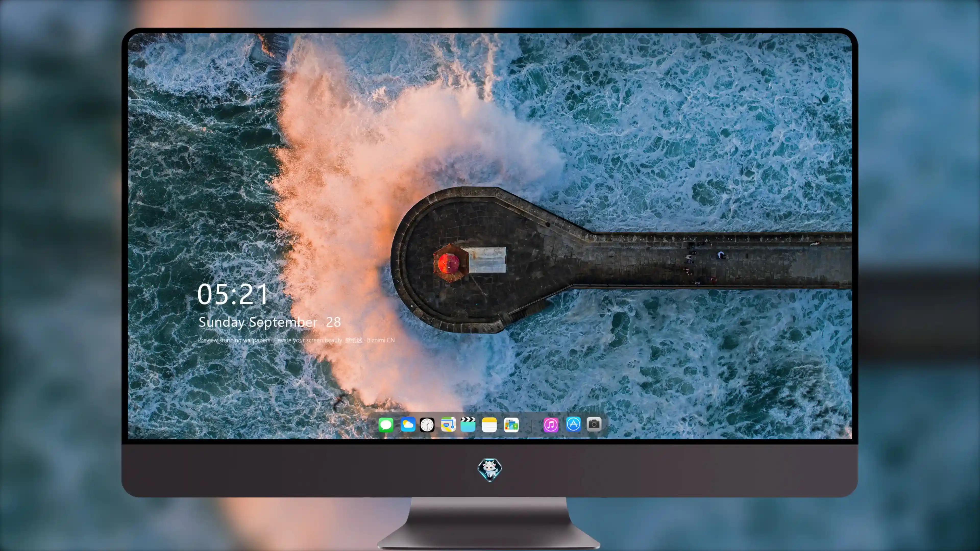This screenshot has width=980, height=551.
Task: Open the Videos clapperboard app icon
Action: point(468,424)
